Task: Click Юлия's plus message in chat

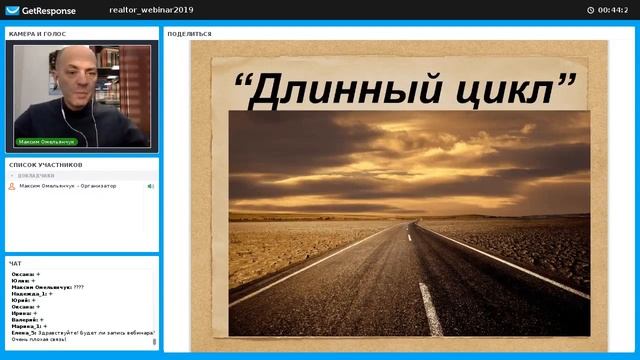Action: tap(23, 281)
